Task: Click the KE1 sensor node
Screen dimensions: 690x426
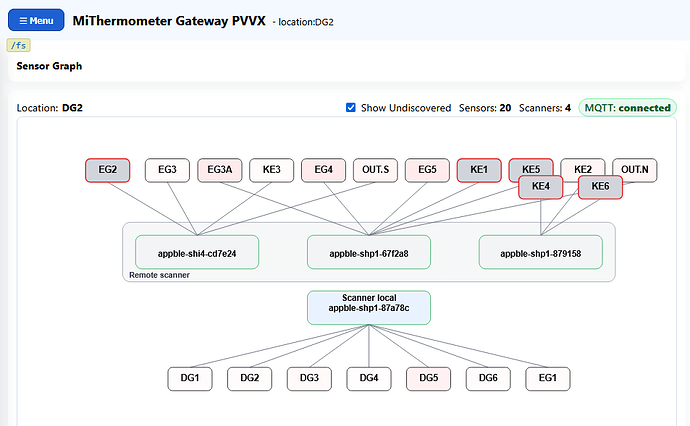Action: [x=479, y=170]
